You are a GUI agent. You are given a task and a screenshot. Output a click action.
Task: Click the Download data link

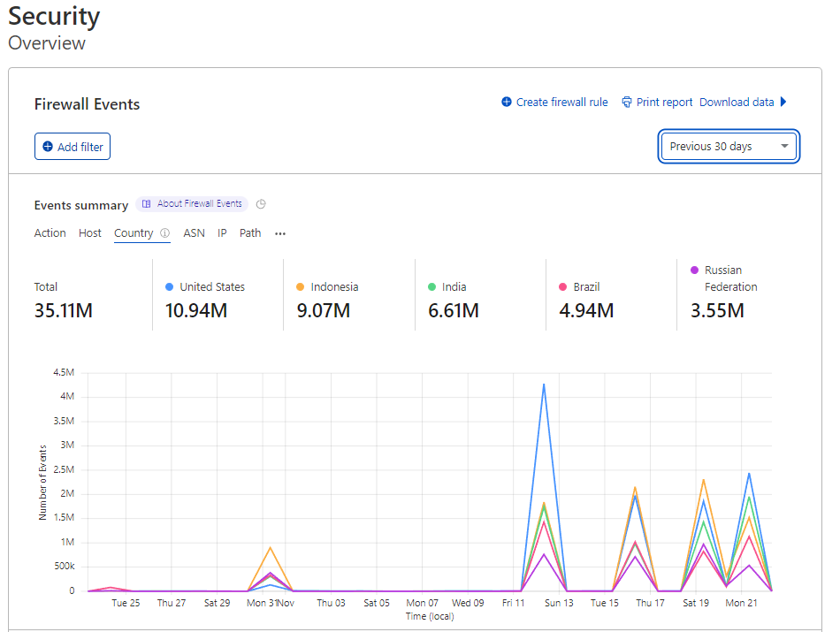point(737,103)
